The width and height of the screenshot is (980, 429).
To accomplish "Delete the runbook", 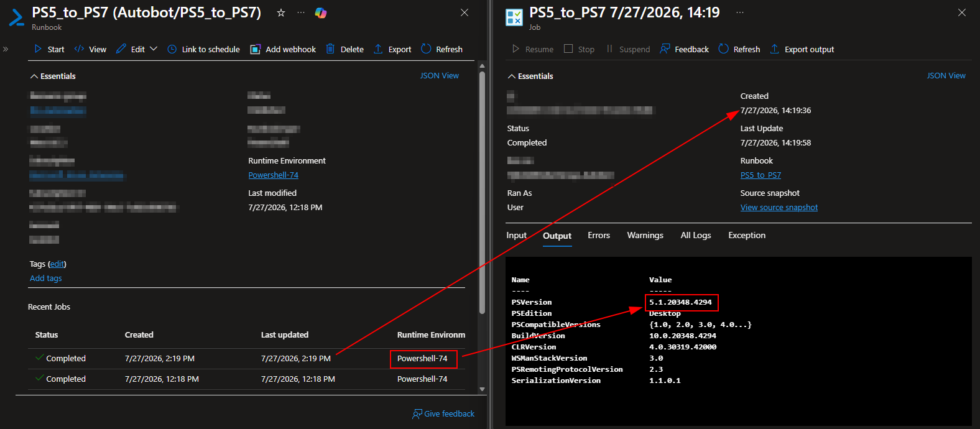I will (x=345, y=49).
